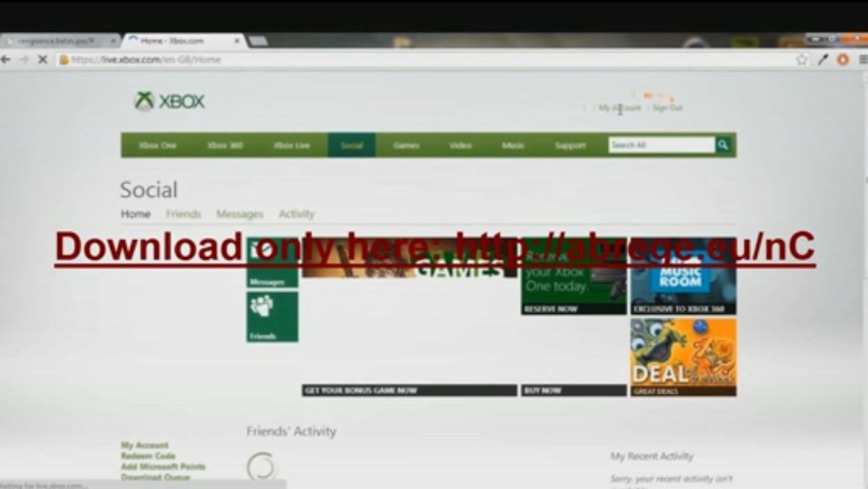Open the Xbox 360 menu
Screen dimensions: 868x489
click(225, 145)
